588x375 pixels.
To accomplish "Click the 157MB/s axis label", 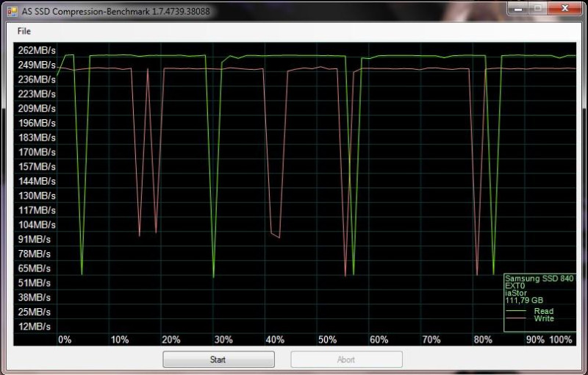I will pyautogui.click(x=37, y=166).
